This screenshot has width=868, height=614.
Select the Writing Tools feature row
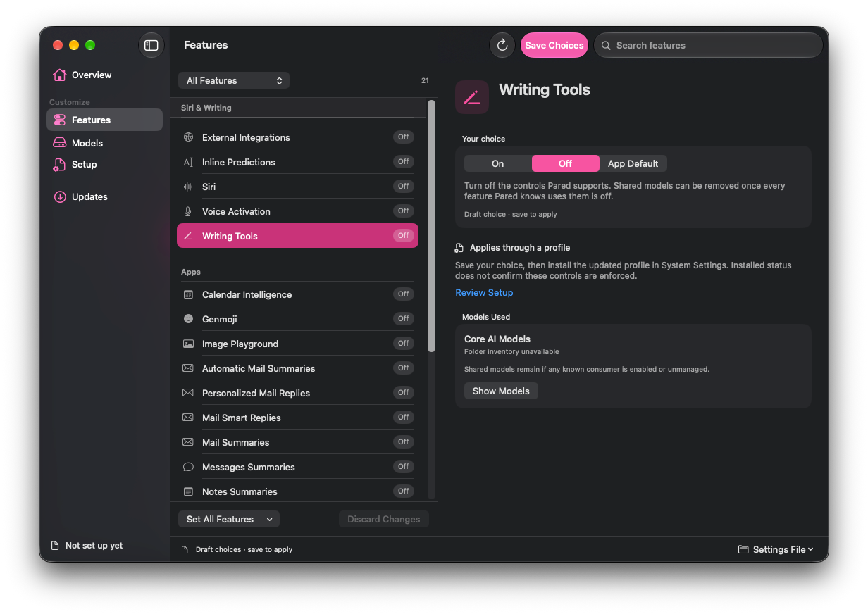(297, 236)
